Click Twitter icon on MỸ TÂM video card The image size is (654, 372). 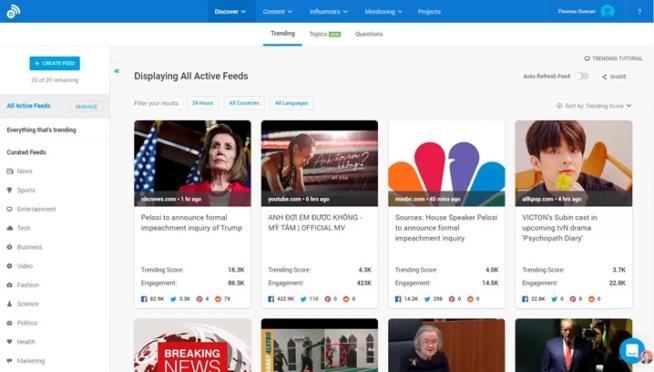click(304, 299)
